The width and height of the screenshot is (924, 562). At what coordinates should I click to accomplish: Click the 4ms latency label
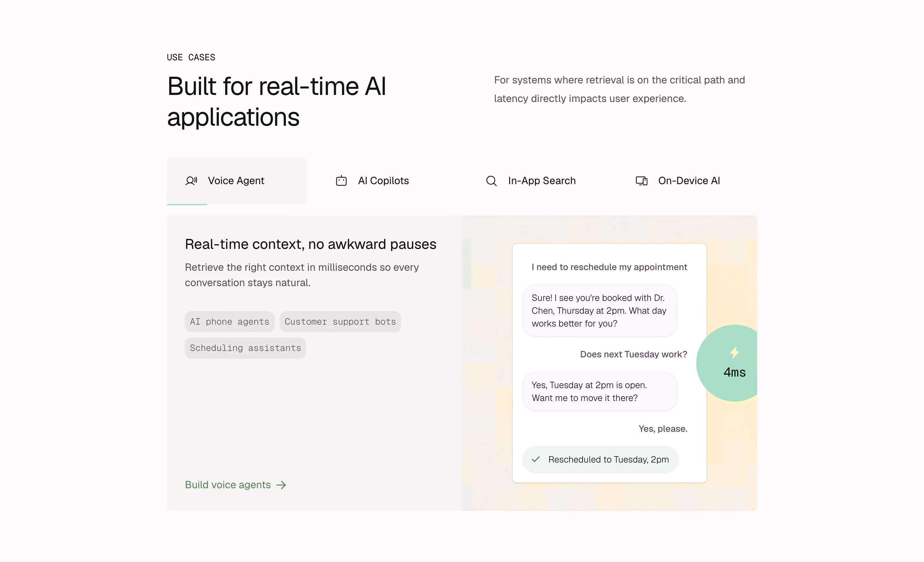[x=734, y=373]
